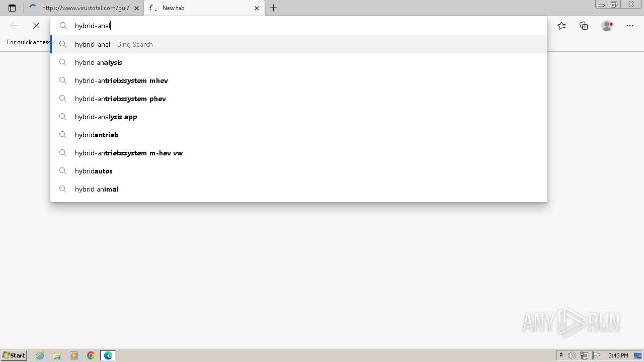Click search icon beside 'hybridautos'
The height and width of the screenshot is (362, 644).
click(x=63, y=171)
